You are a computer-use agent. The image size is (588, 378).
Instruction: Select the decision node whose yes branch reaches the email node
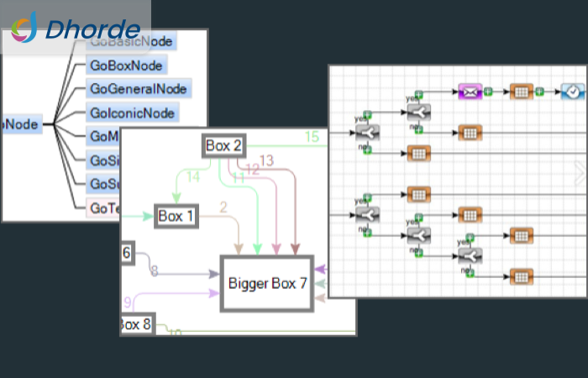(x=419, y=112)
